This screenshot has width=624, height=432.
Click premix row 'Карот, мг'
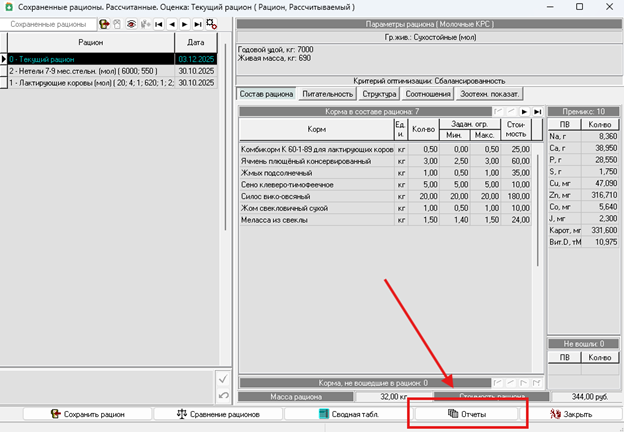[583, 230]
